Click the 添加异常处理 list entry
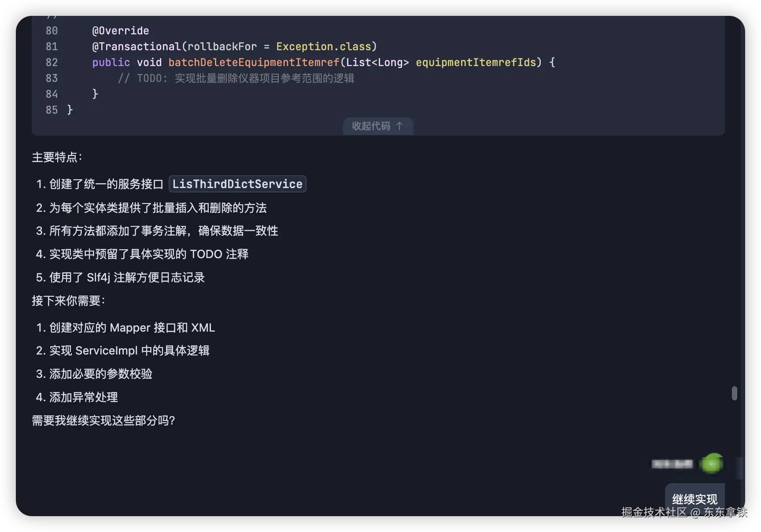The height and width of the screenshot is (532, 761). click(x=84, y=397)
